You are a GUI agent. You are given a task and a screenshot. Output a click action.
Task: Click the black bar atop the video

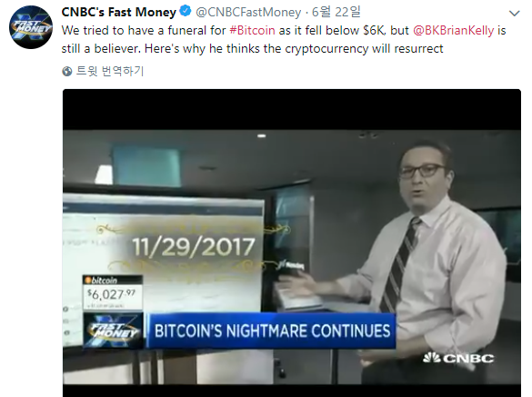(x=292, y=110)
